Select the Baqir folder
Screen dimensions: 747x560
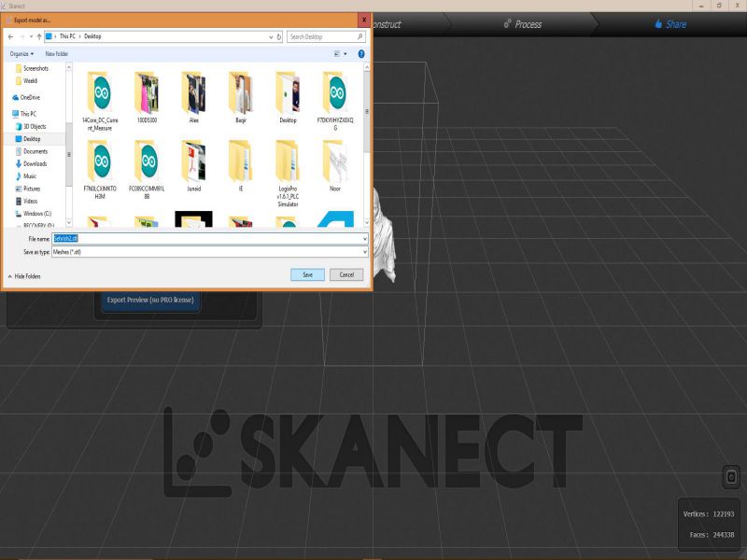tap(241, 98)
